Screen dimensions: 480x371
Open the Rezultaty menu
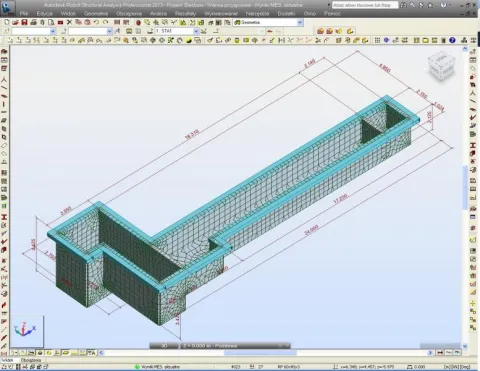[x=186, y=14]
